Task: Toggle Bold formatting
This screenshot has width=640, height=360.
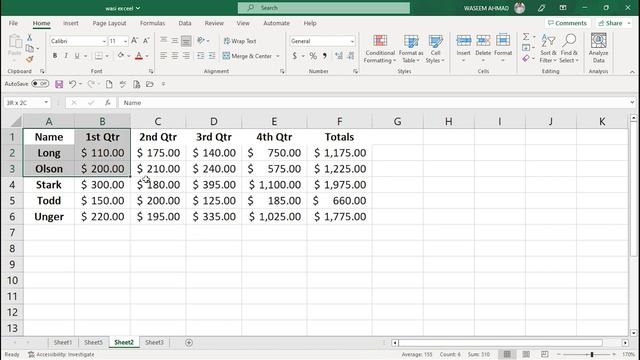Action: (55, 56)
